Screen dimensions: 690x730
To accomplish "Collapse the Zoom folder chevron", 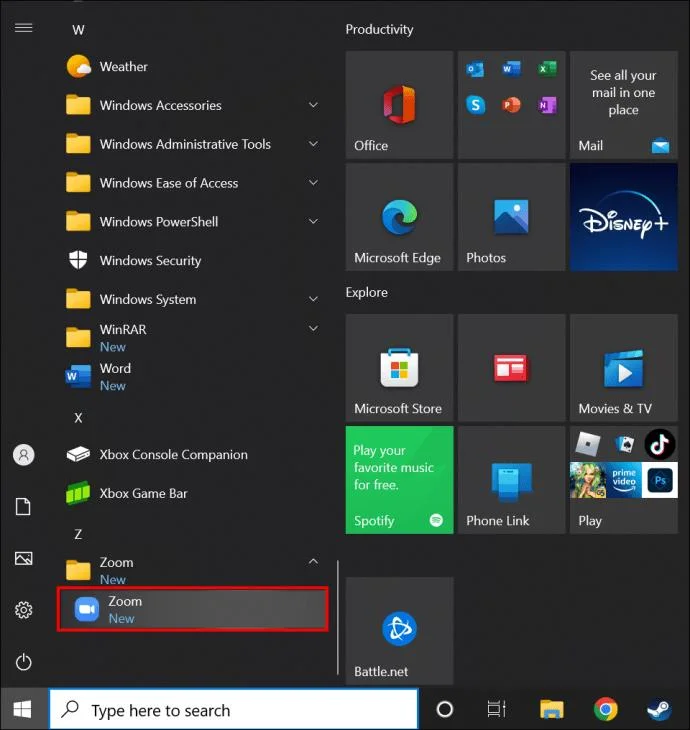I will click(313, 561).
